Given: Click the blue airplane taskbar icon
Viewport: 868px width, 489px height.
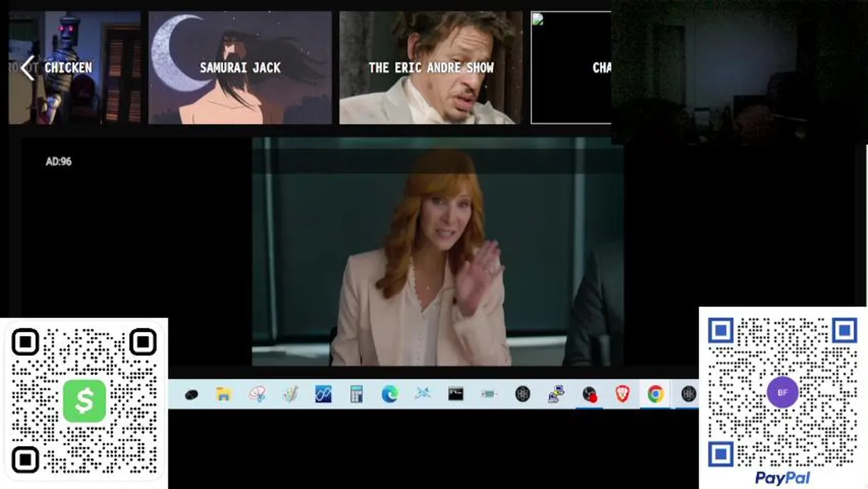Looking at the screenshot, I should point(422,394).
